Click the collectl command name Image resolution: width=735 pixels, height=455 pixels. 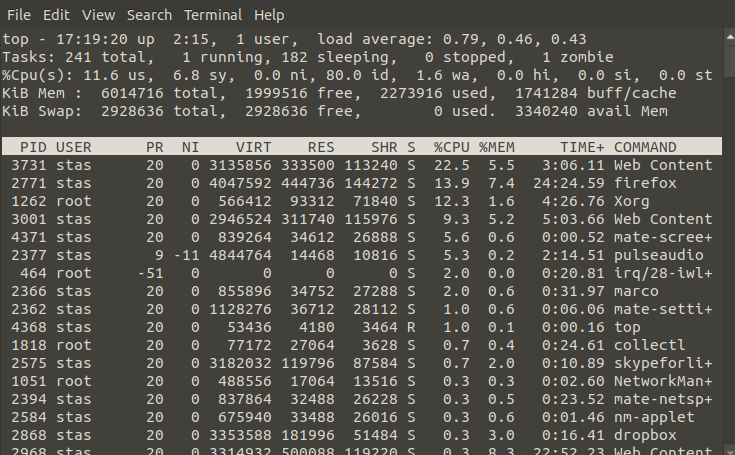pos(649,345)
